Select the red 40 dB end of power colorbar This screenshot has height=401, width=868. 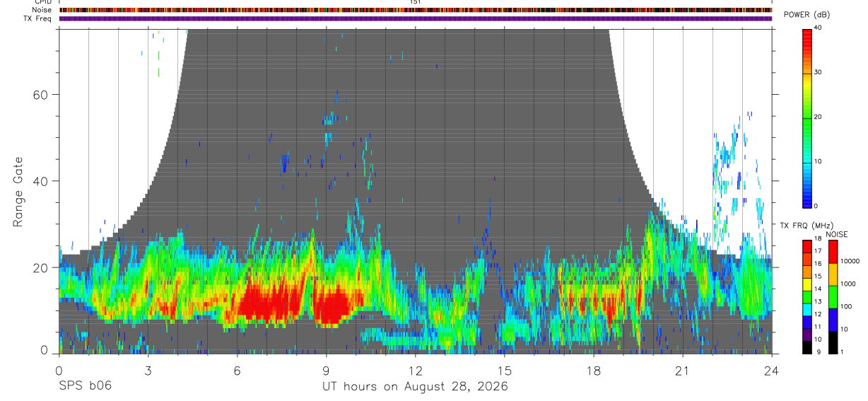coord(807,32)
